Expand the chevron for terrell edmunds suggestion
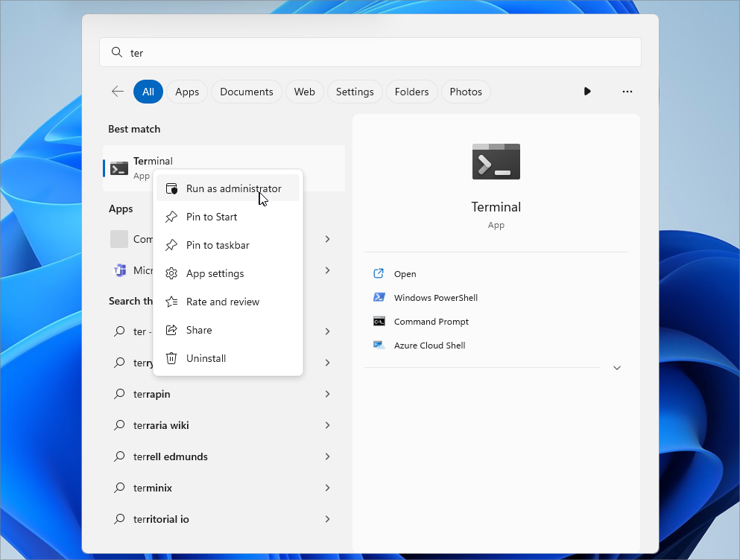This screenshot has height=560, width=740. point(327,456)
